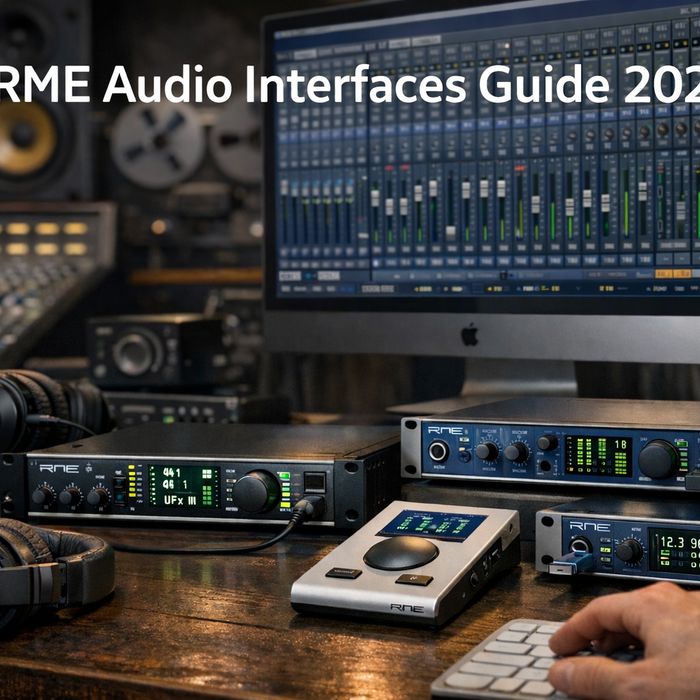Push the left button below the Babyface dial
This screenshot has width=700, height=700.
(343, 573)
